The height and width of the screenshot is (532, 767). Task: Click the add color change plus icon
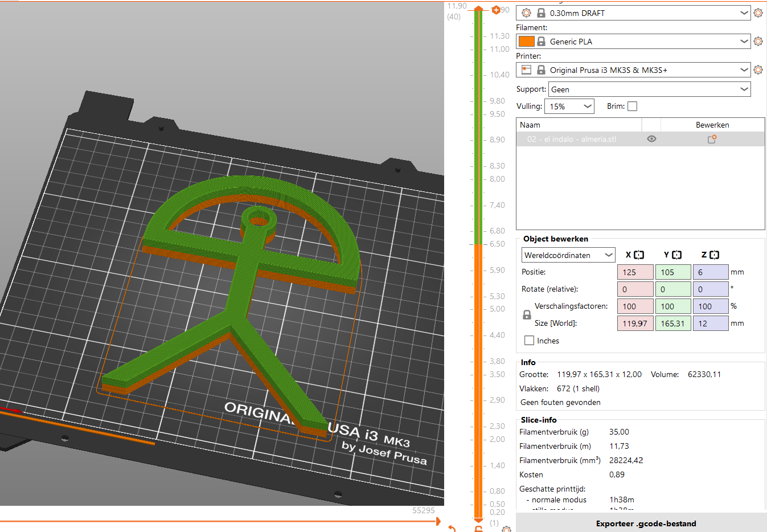(x=495, y=10)
